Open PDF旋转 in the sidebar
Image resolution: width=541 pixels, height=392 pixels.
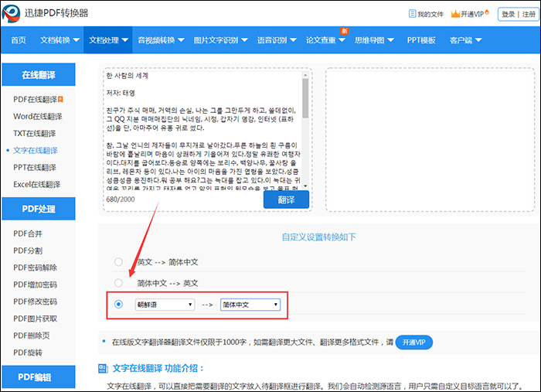click(28, 353)
